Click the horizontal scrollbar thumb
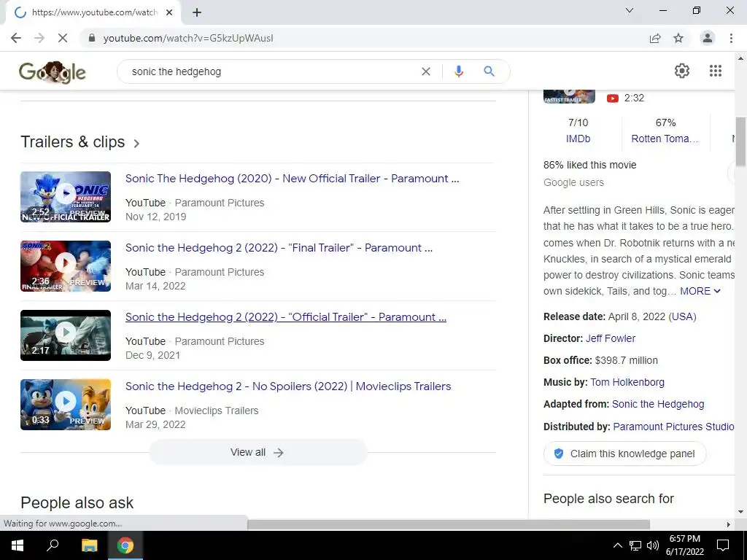Image resolution: width=747 pixels, height=560 pixels. click(449, 524)
